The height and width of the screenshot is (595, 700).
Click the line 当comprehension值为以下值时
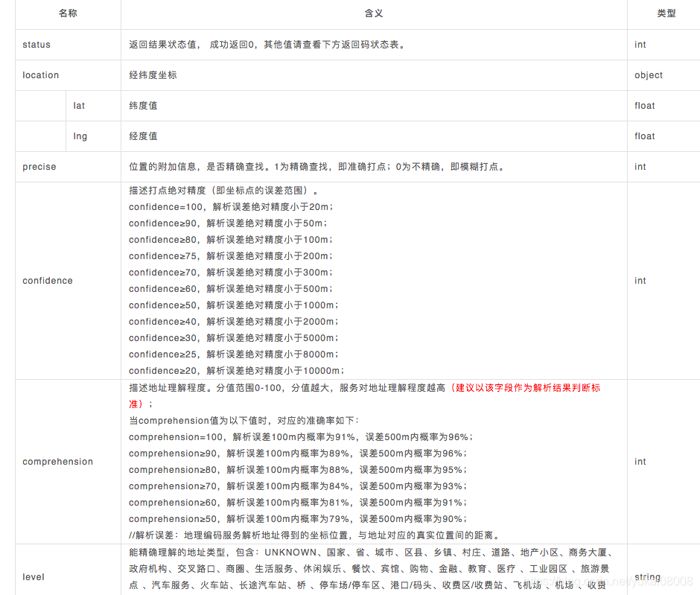coord(244,421)
